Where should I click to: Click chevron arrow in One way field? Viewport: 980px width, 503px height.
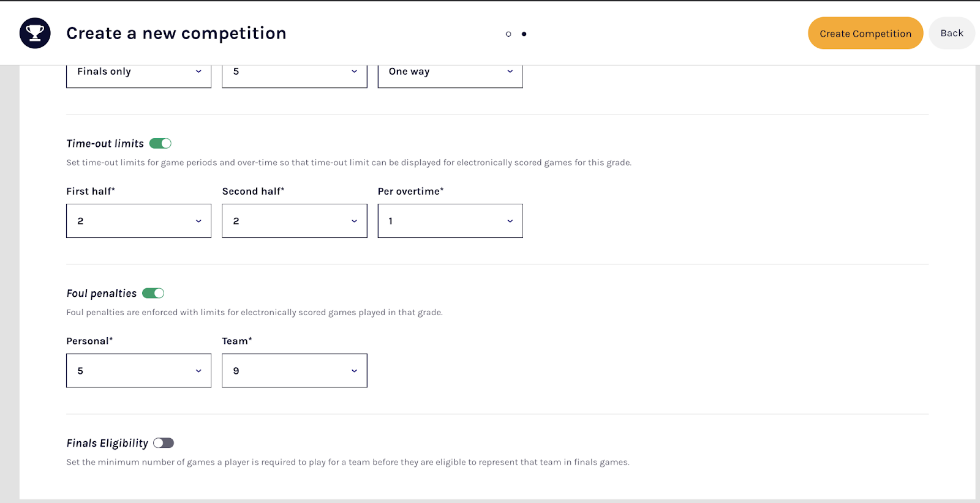[510, 72]
